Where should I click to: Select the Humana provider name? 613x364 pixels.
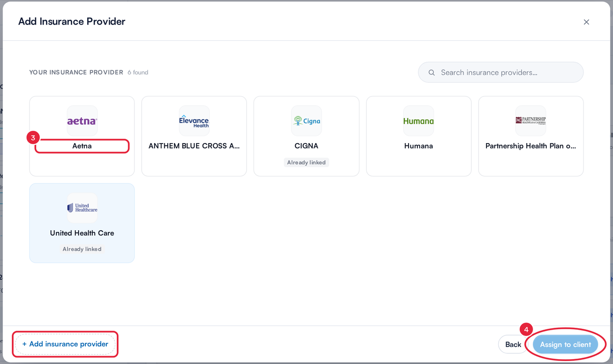coord(418,146)
